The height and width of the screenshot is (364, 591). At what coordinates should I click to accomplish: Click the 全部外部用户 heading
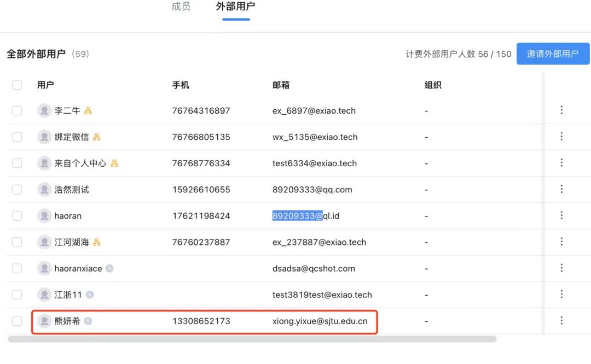36,54
